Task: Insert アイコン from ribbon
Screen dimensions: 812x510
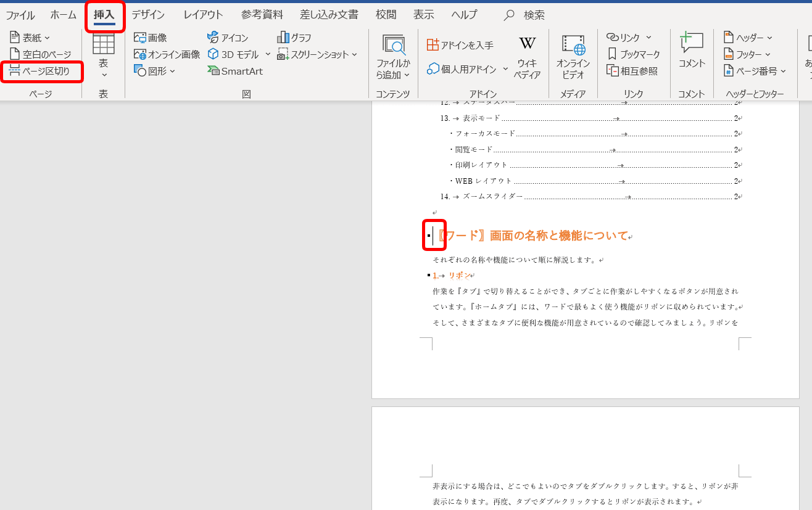Action: 227,38
